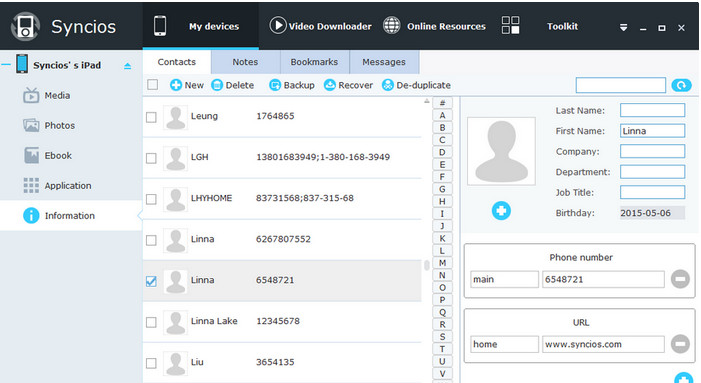This screenshot has width=701, height=383.
Task: Click the Liu contact avatar
Action: coord(175,363)
